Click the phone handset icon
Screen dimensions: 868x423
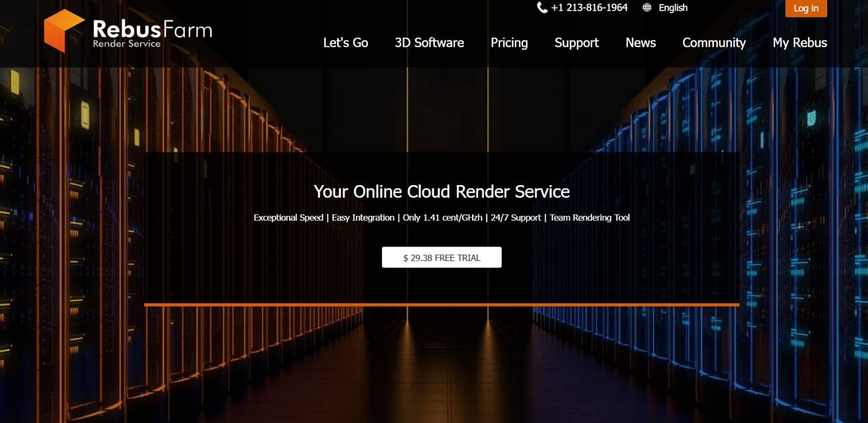pyautogui.click(x=542, y=8)
